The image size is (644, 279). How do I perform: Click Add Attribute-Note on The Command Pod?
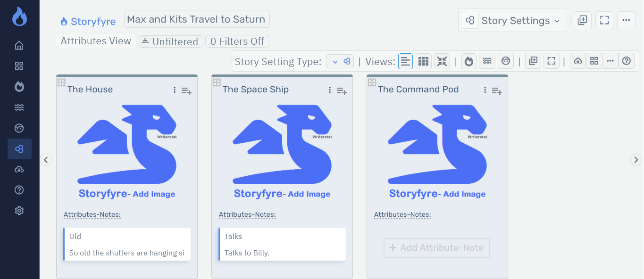[436, 248]
